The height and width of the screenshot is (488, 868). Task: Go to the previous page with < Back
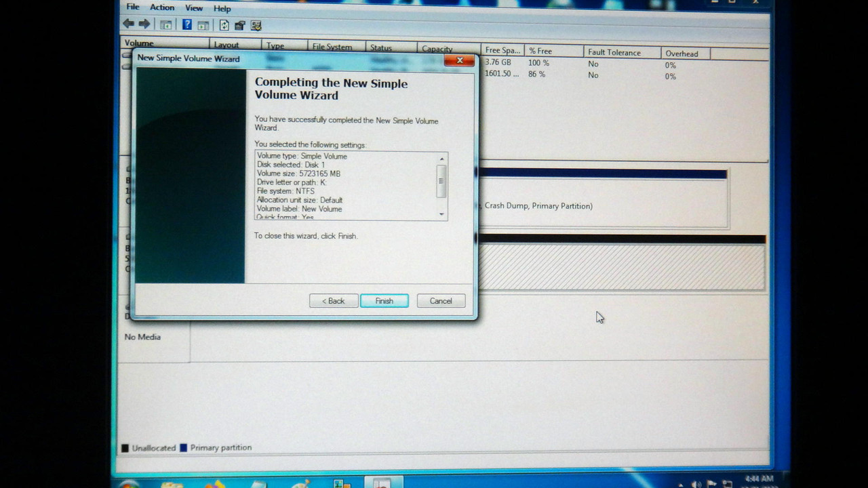point(334,301)
